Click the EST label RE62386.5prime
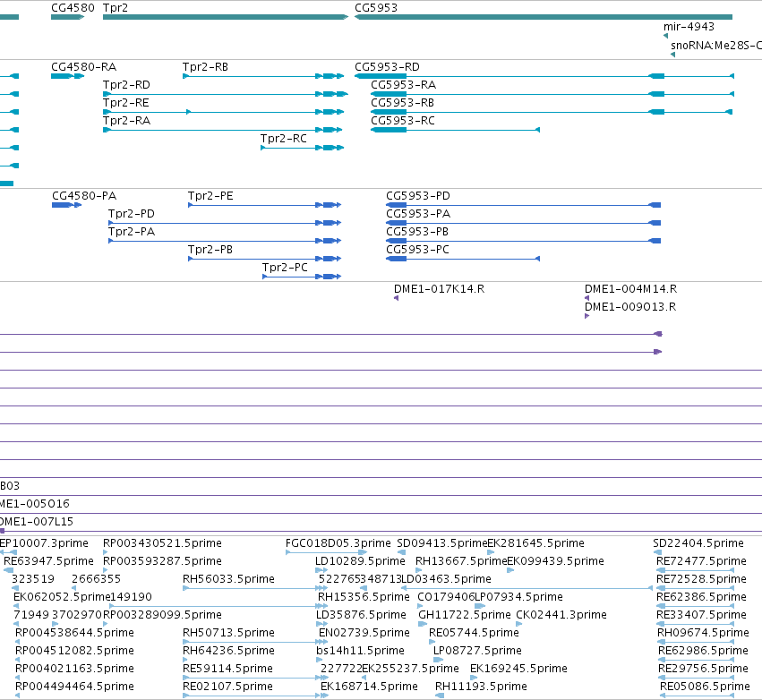762x700 pixels. (x=701, y=597)
